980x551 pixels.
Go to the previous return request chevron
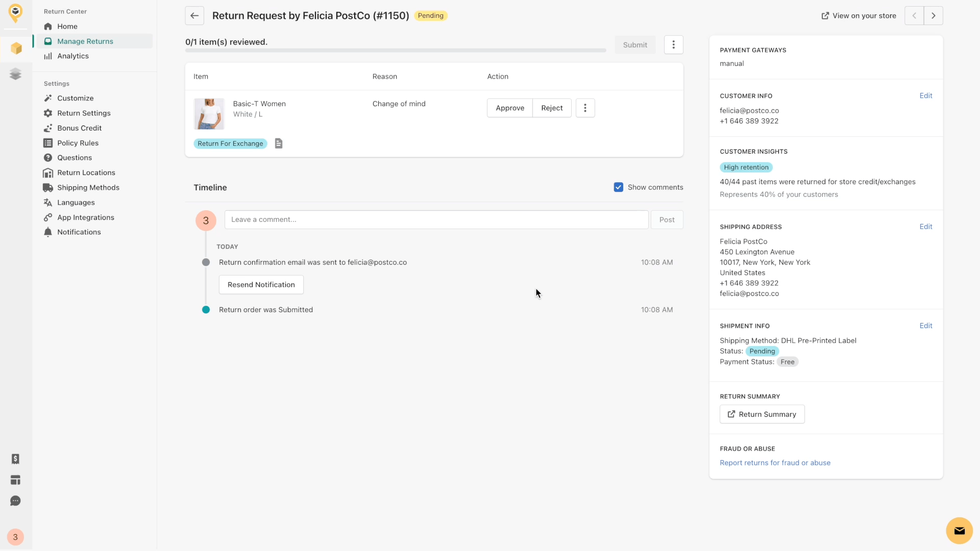[x=914, y=16]
